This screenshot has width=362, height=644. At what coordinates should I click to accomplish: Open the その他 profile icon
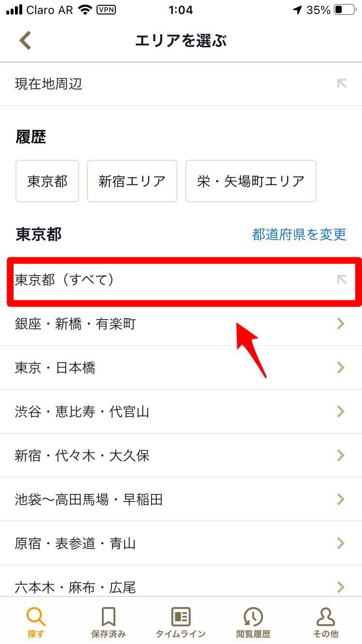(x=326, y=617)
